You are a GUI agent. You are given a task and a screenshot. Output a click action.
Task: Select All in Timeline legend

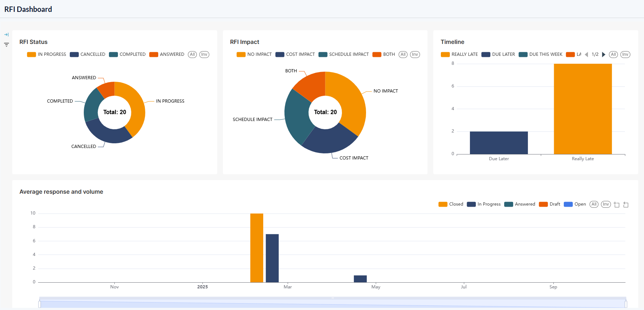pos(613,54)
